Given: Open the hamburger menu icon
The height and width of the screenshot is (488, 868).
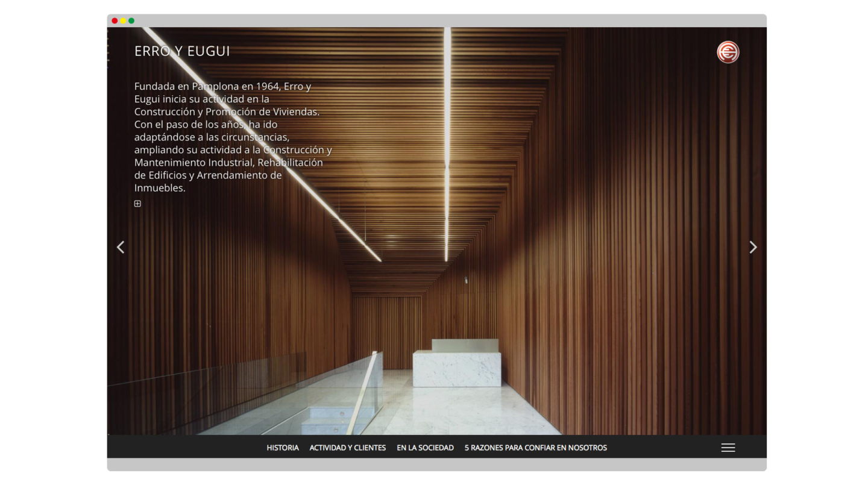Looking at the screenshot, I should [728, 448].
